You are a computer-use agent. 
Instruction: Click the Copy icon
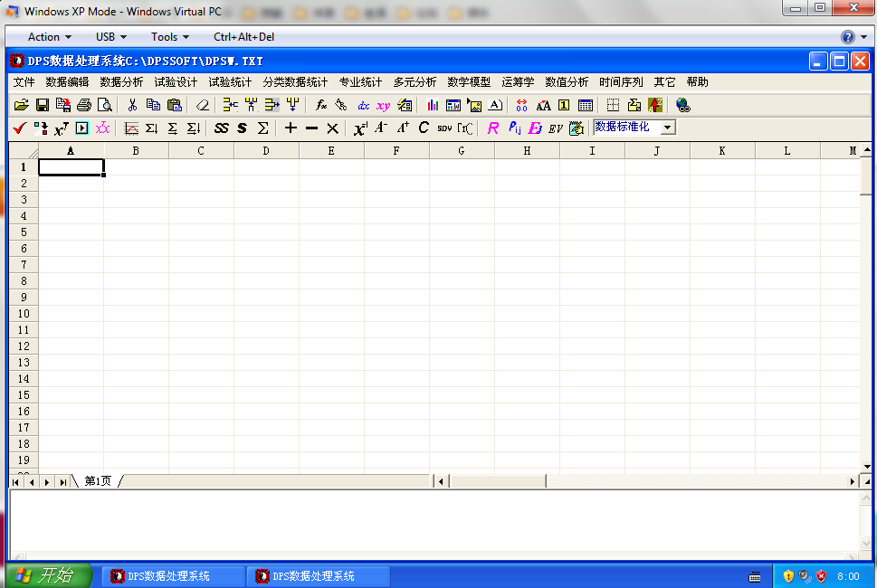click(153, 105)
